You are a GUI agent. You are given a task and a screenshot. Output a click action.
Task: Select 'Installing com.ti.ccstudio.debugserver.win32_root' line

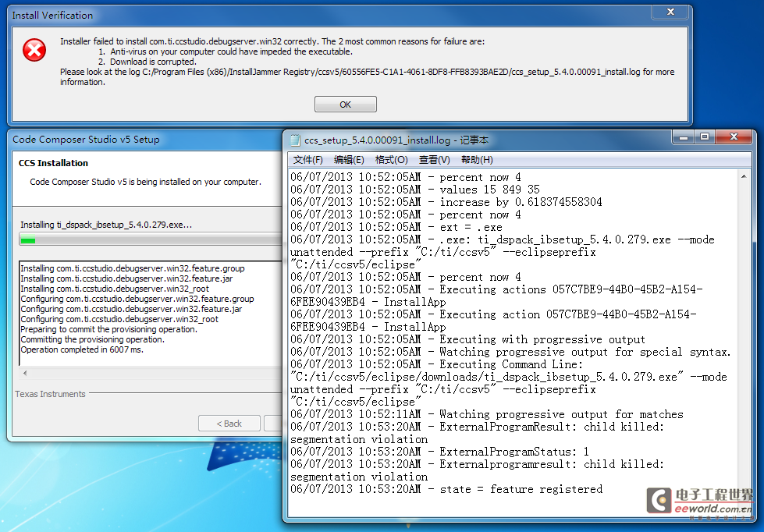[115, 289]
